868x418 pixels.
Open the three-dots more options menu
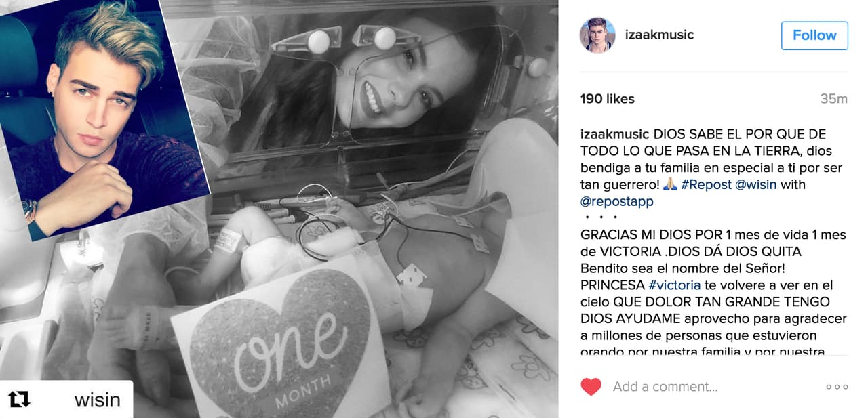click(837, 387)
